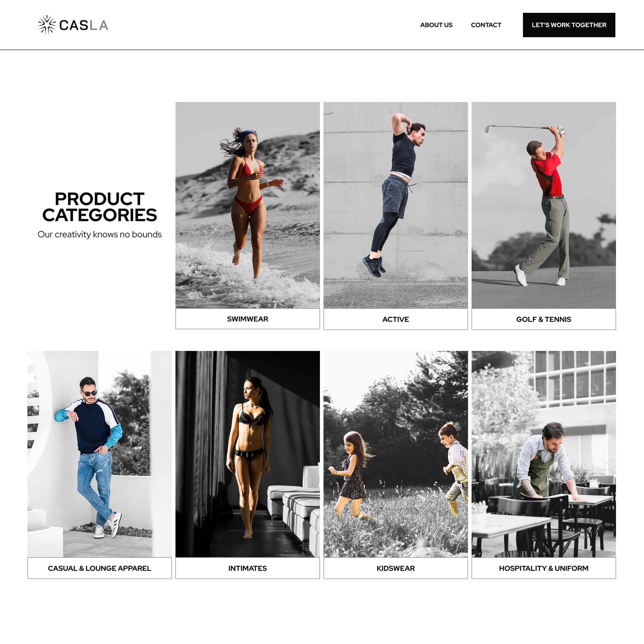This screenshot has height=644, width=644.
Task: Select the Active category label
Action: 396,319
